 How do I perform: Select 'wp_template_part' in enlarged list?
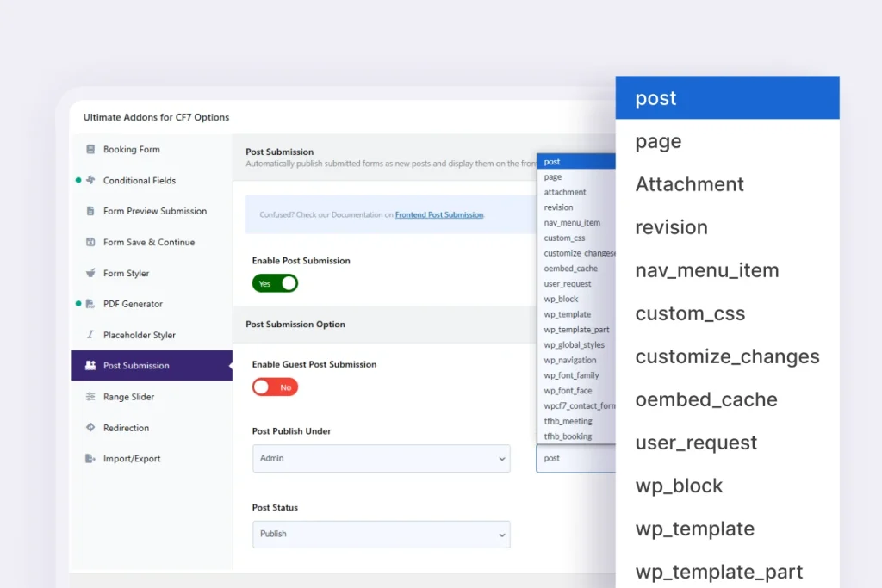point(727,571)
